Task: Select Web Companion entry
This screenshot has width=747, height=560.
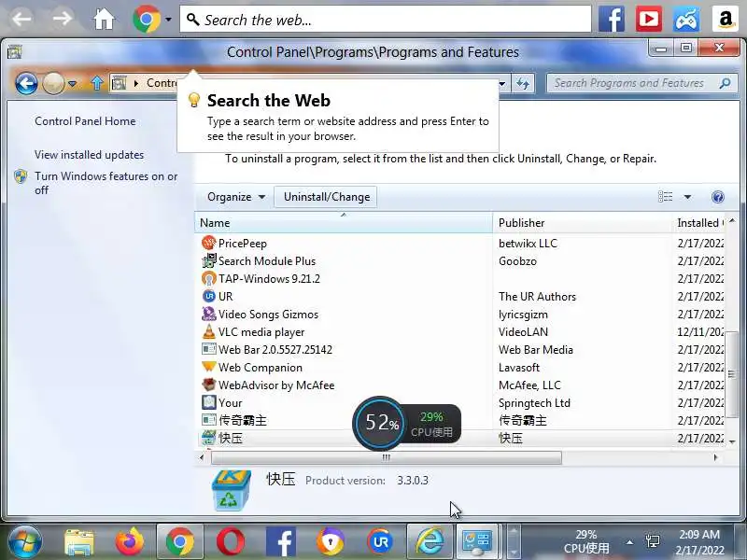Action: click(x=462, y=367)
